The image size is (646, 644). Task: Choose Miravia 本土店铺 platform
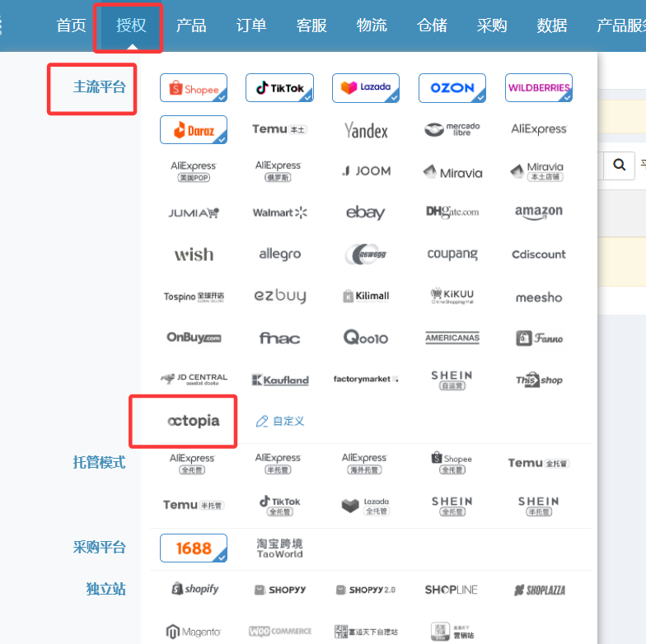[x=537, y=171]
